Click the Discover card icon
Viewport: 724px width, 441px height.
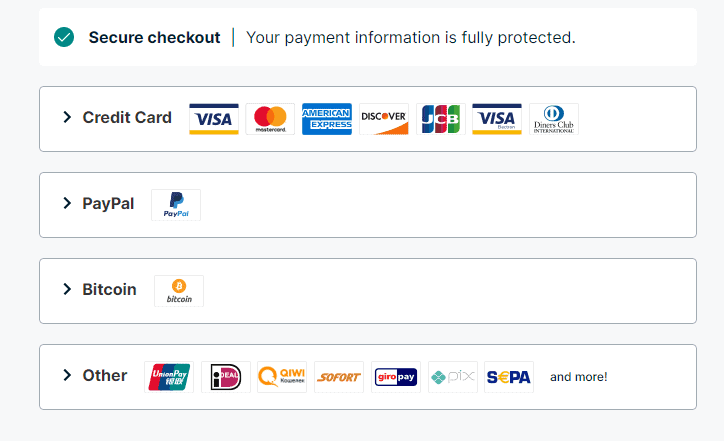(384, 119)
